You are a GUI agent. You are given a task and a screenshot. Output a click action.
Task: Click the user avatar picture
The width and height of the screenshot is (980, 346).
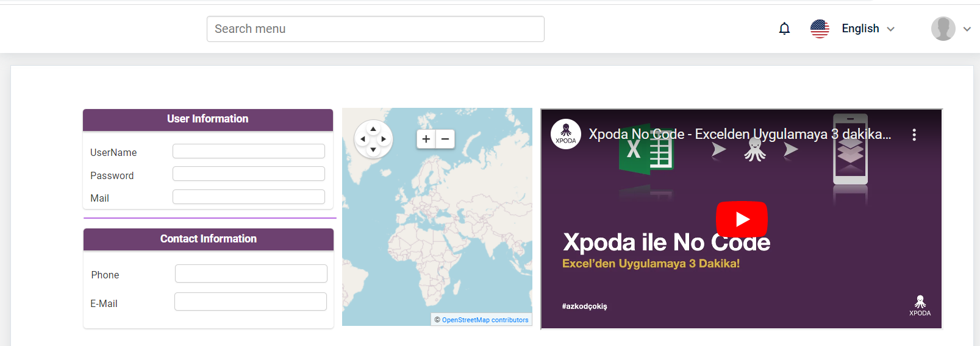click(943, 29)
